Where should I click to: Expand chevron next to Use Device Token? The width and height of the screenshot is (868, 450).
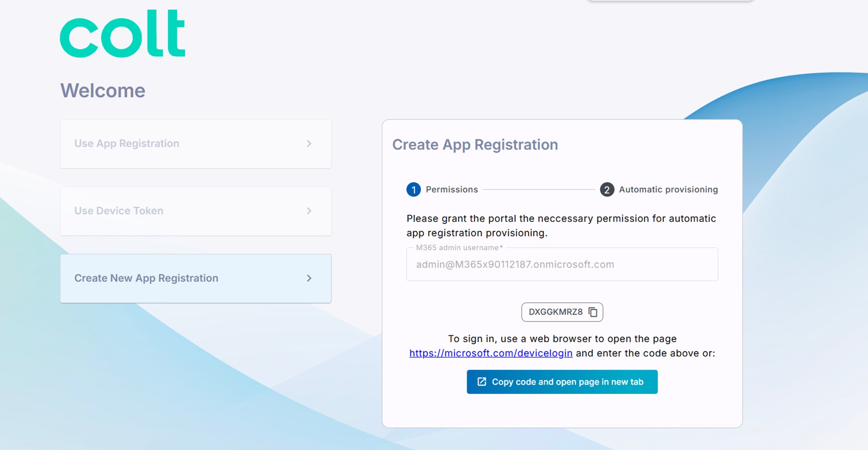point(309,211)
